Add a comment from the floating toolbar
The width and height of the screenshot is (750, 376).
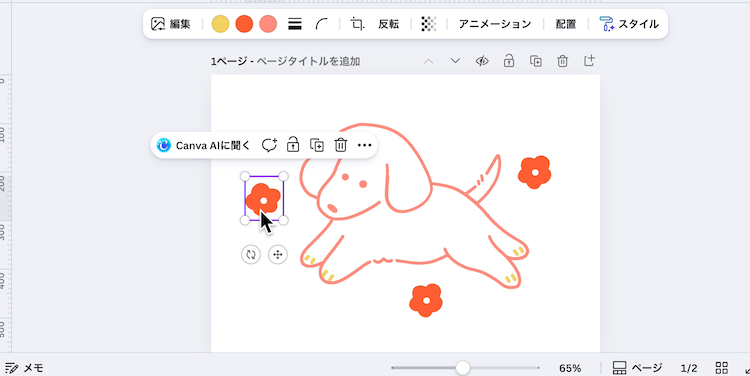tap(269, 145)
